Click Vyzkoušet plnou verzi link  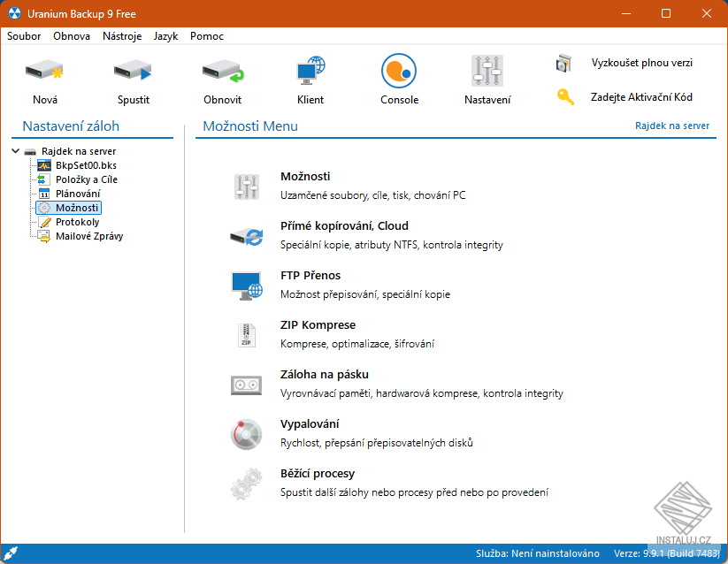(x=641, y=63)
